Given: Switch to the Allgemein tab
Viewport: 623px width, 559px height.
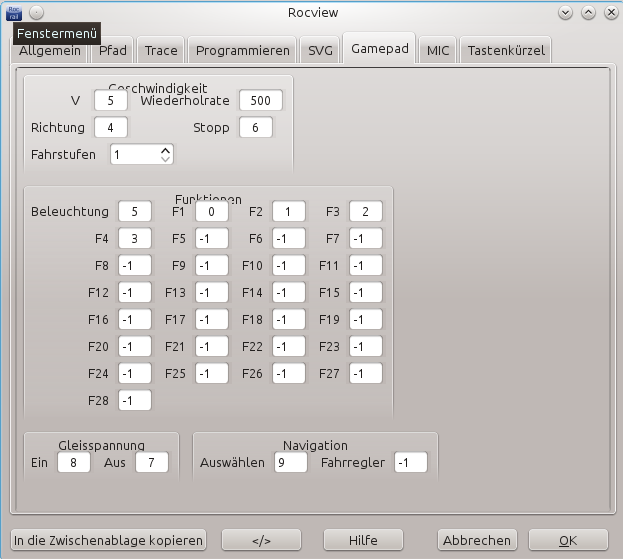Looking at the screenshot, I should (x=50, y=50).
